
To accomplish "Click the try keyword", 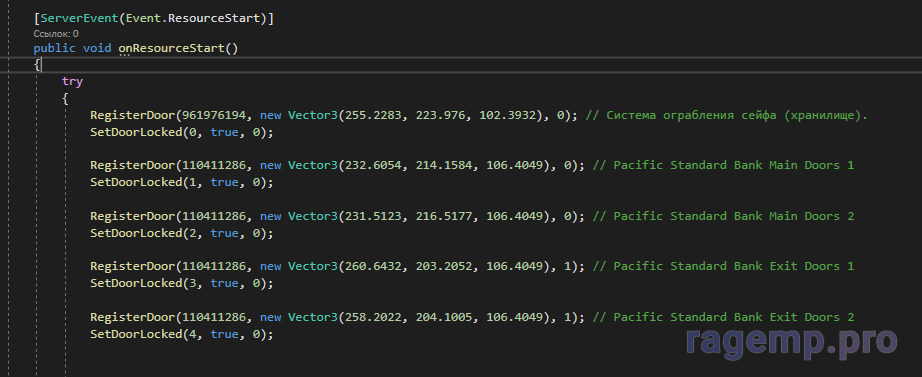I will (x=72, y=81).
